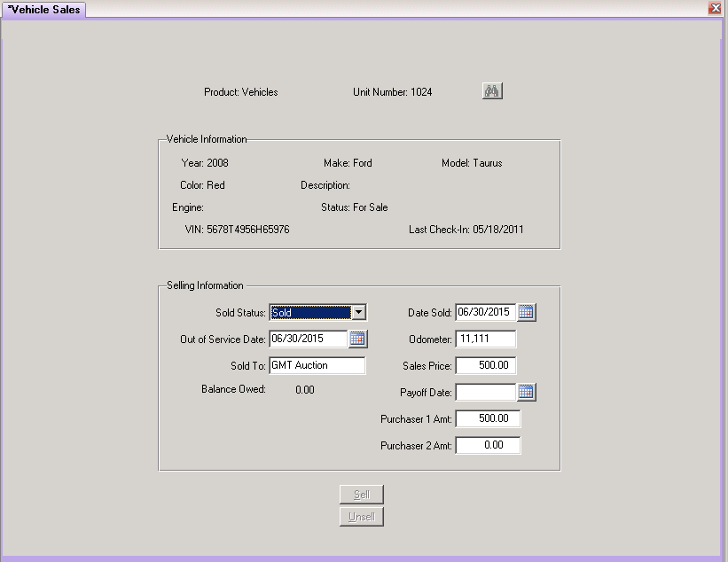
Task: Select the Sold Status combo box value
Action: (310, 312)
